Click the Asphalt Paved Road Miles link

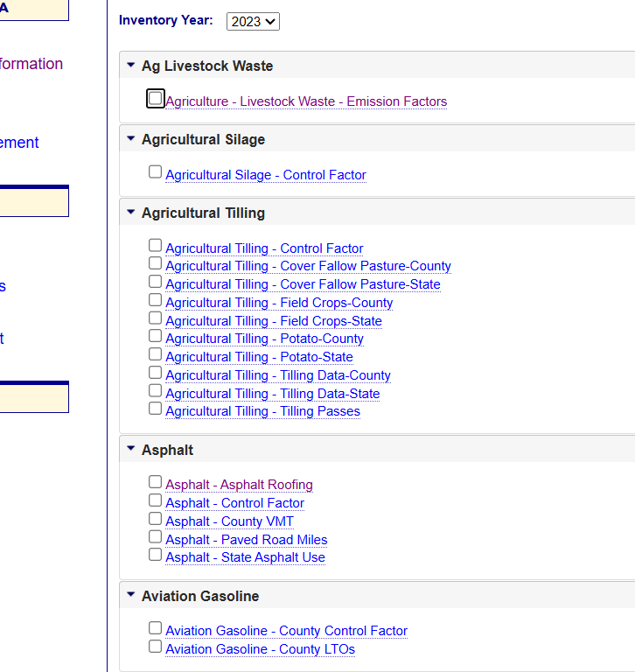coord(246,540)
